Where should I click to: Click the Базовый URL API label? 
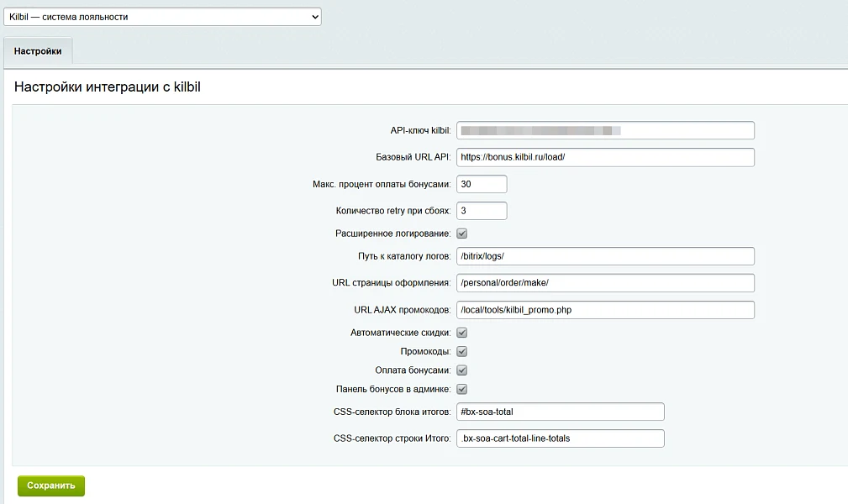point(413,157)
